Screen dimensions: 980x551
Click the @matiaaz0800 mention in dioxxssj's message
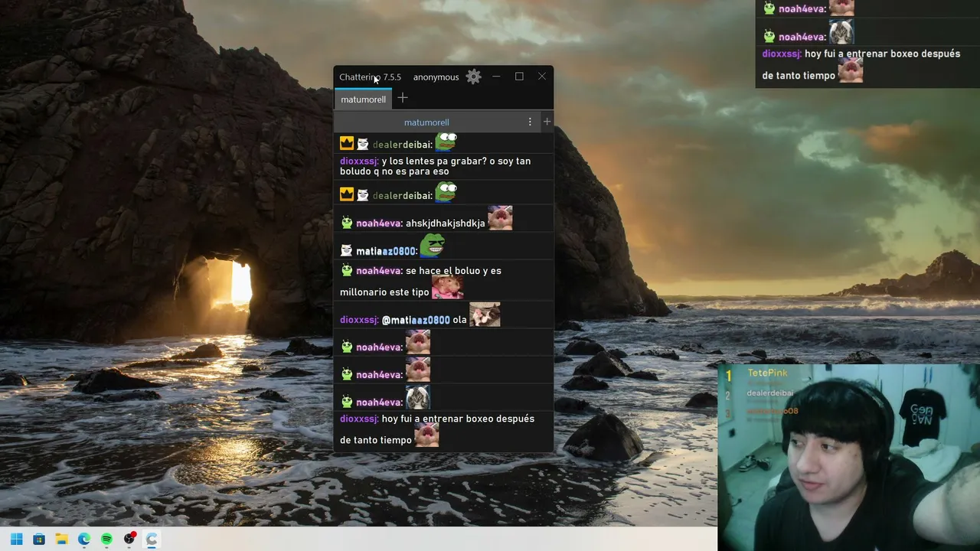point(416,320)
